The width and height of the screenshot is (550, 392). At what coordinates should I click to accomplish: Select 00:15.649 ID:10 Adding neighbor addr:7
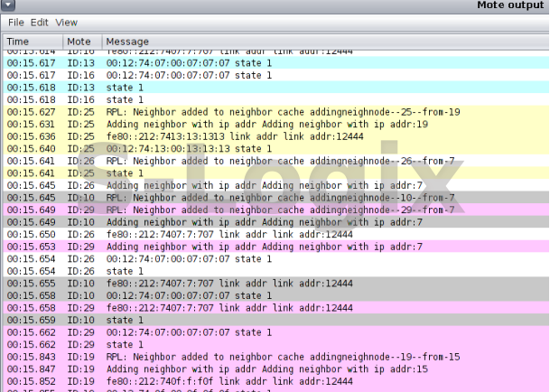pos(276,222)
